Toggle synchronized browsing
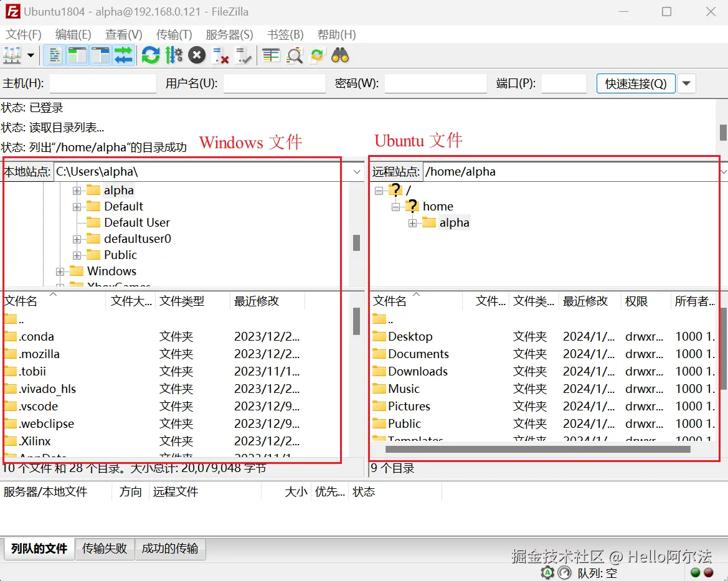Screen dimensions: 728x581 (x=317, y=55)
